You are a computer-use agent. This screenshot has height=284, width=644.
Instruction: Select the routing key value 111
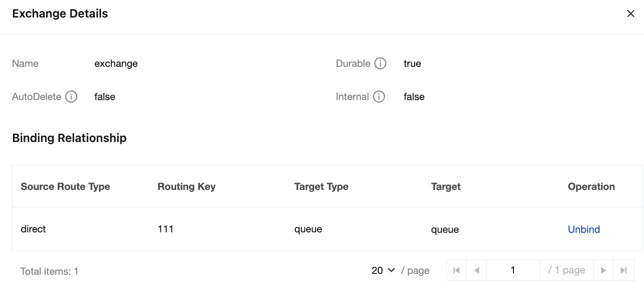(x=166, y=229)
